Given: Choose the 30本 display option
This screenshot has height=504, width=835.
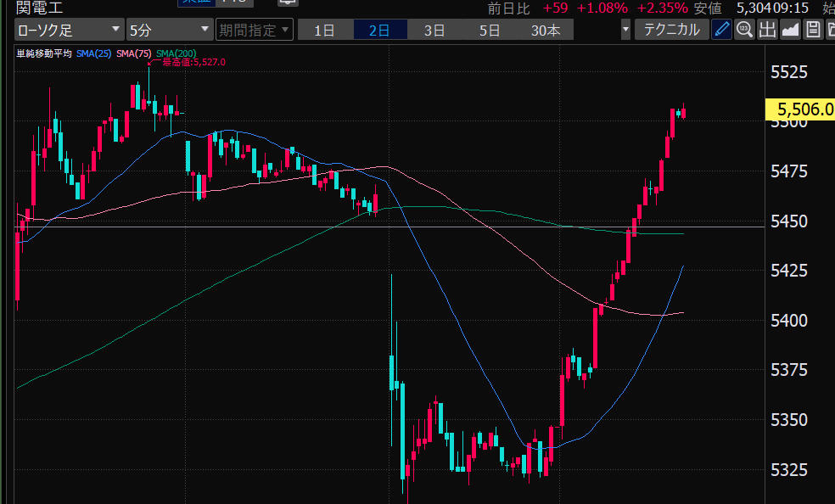Looking at the screenshot, I should [546, 30].
